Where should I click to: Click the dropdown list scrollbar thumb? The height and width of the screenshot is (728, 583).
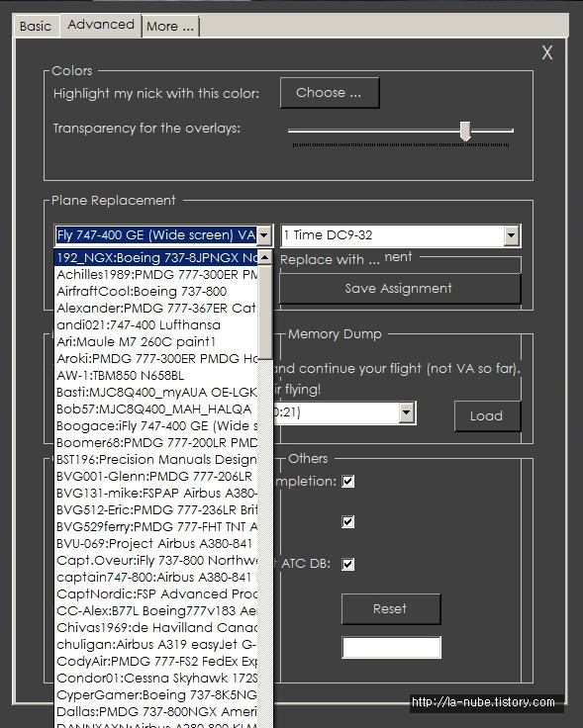pos(265,312)
